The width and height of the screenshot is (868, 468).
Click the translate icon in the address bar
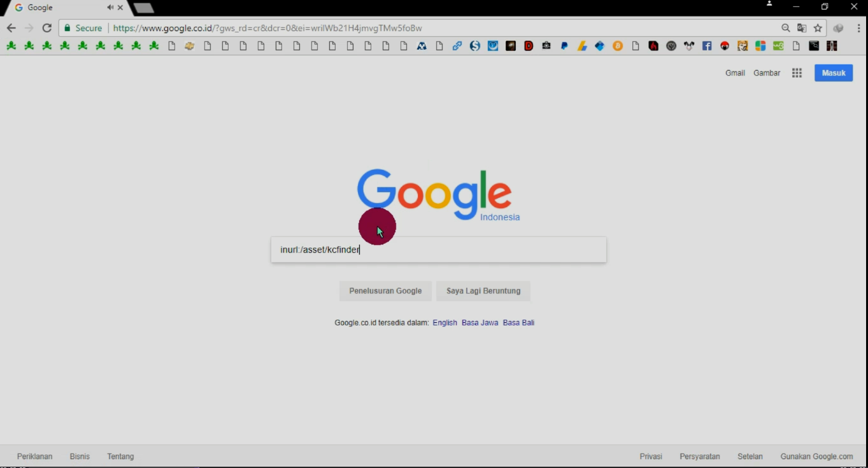click(x=801, y=28)
